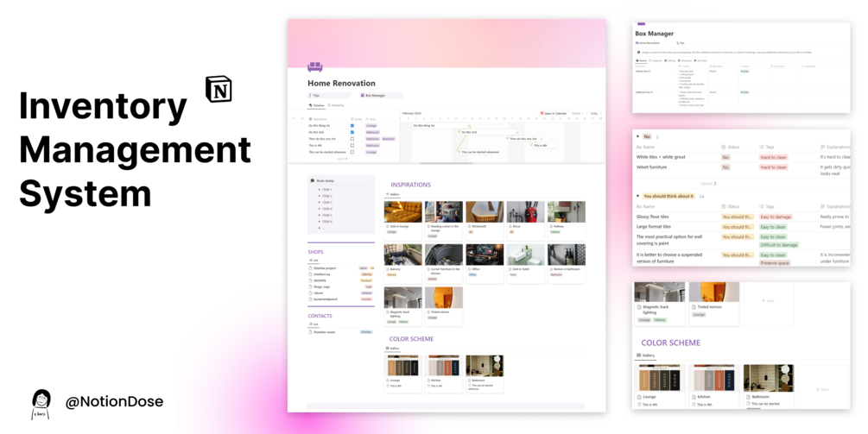Image resolution: width=868 pixels, height=434 pixels.
Task: Open the Decor inspiration thumbnail
Action: 525,211
